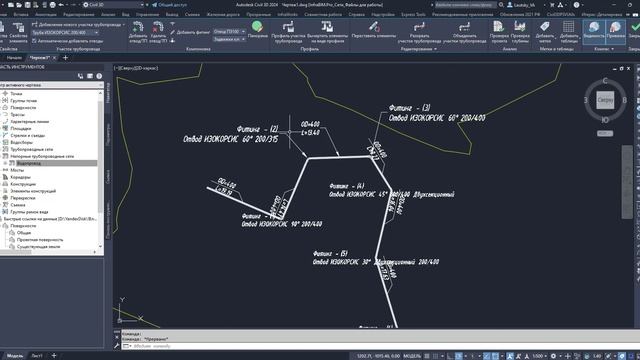Select Характерные линии tree item
Screen dimensions: 640x360
pyautogui.click(x=29, y=122)
